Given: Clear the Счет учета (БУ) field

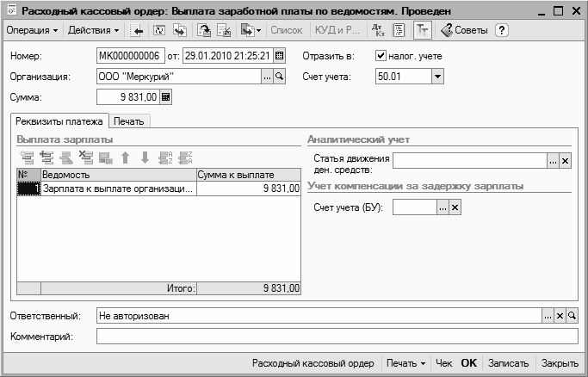Looking at the screenshot, I should pos(455,207).
